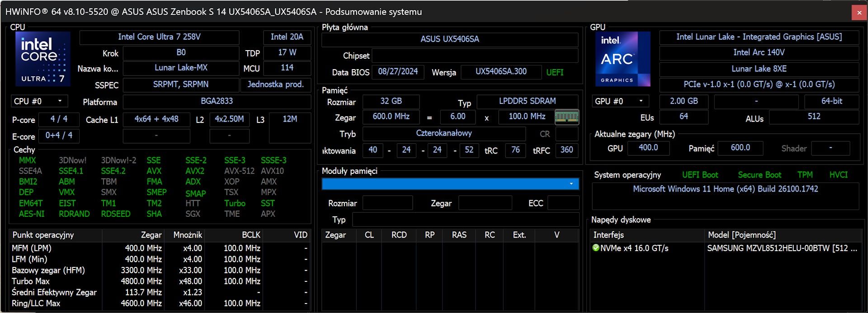The width and height of the screenshot is (868, 313).
Task: Select the Turbo Max operating point row
Action: (160, 281)
